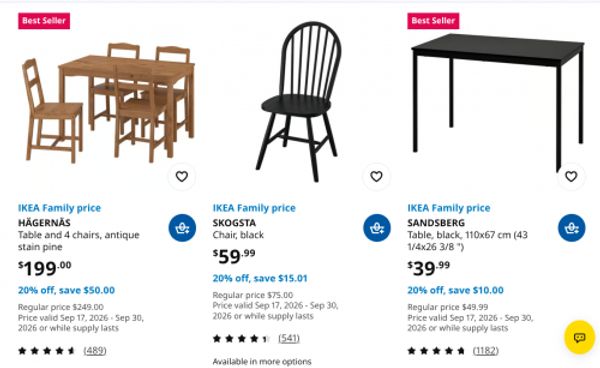Click the HÄGERNÄS star rating
The width and height of the screenshot is (600, 368).
(x=46, y=350)
